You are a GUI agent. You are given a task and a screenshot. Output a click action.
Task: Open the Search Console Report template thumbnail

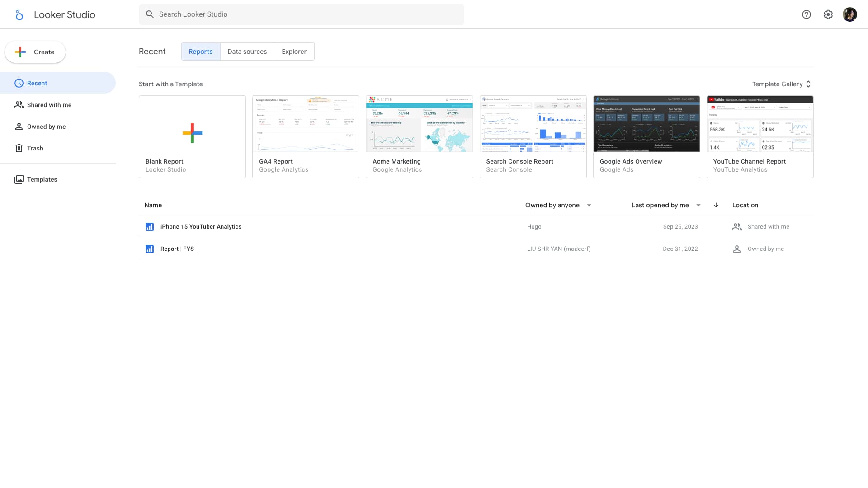(x=533, y=124)
